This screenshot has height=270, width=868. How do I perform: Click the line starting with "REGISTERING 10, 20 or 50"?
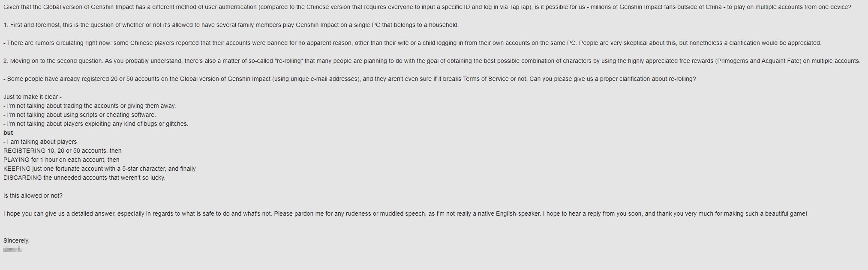tap(63, 151)
